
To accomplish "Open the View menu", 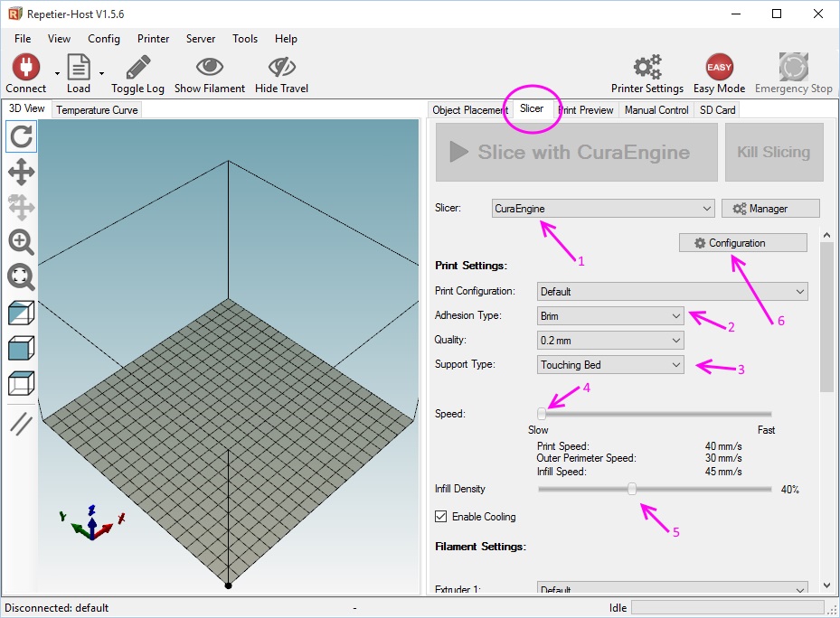I will (59, 39).
